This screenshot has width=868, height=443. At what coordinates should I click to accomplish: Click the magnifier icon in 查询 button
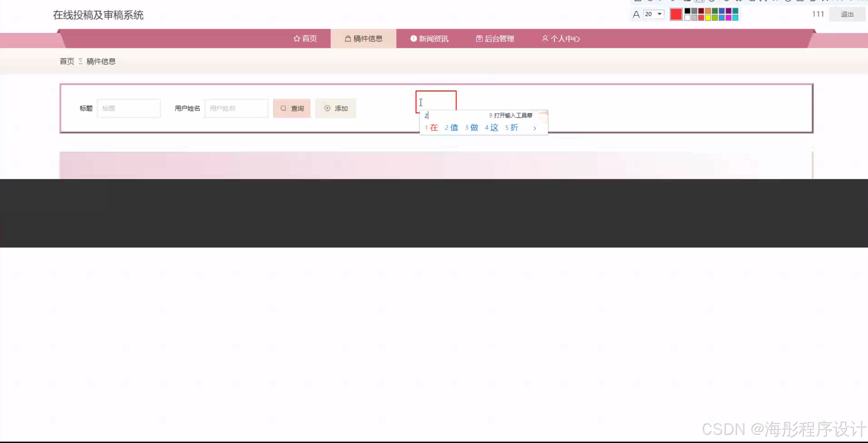(283, 108)
